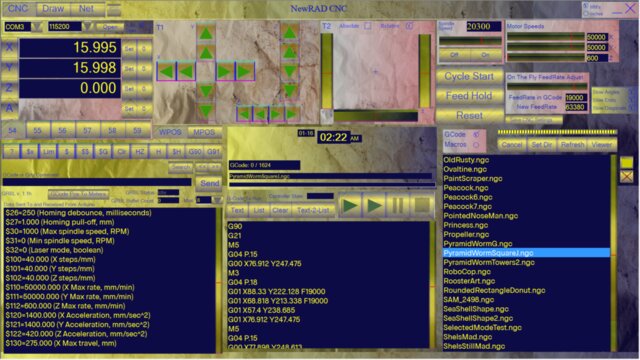Switch to the Draw tab

(x=53, y=9)
